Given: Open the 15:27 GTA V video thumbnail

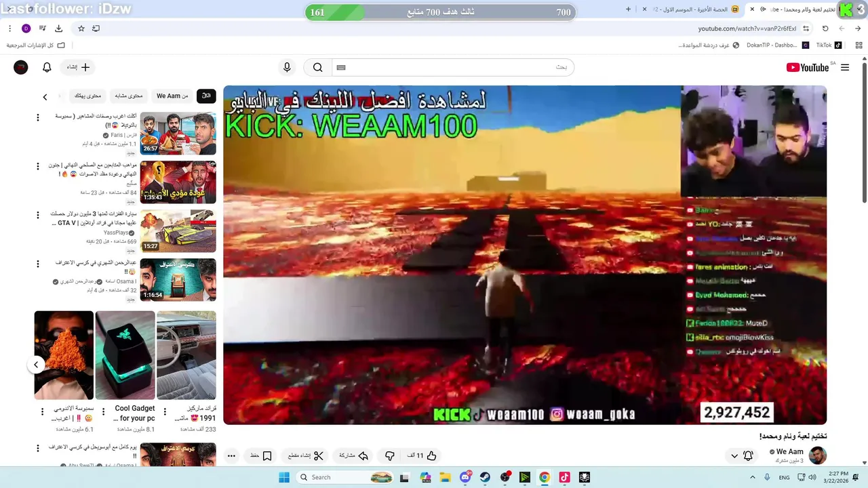Looking at the screenshot, I should coord(178,231).
